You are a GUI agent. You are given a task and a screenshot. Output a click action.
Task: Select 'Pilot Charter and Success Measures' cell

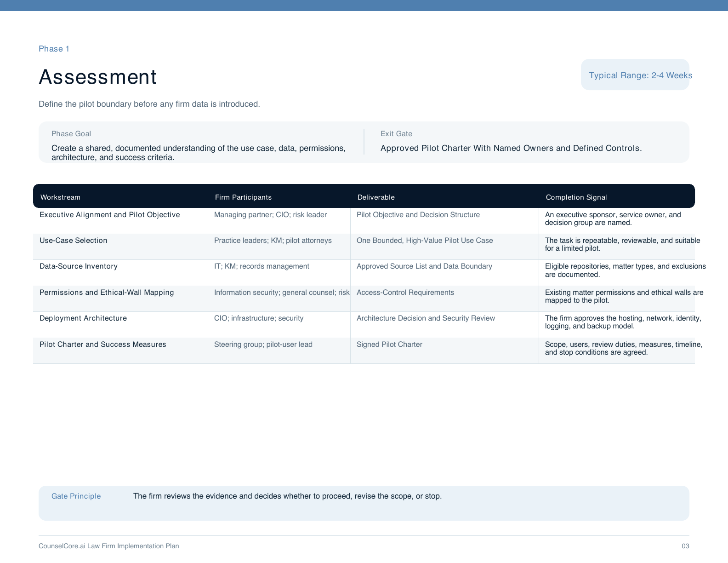coord(103,345)
